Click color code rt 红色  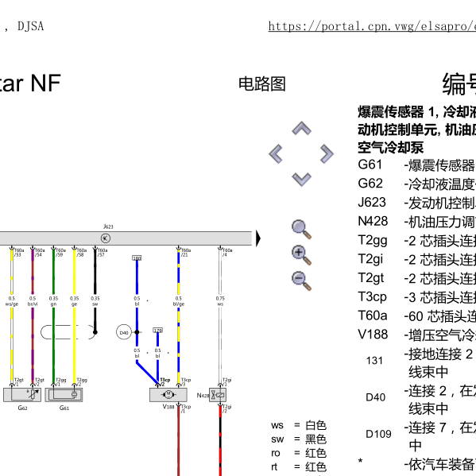click(299, 467)
